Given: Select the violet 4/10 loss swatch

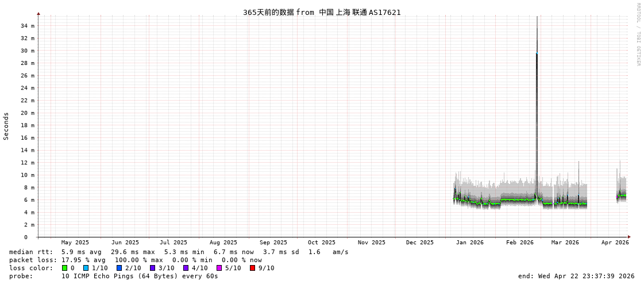Looking at the screenshot, I should [x=186, y=268].
